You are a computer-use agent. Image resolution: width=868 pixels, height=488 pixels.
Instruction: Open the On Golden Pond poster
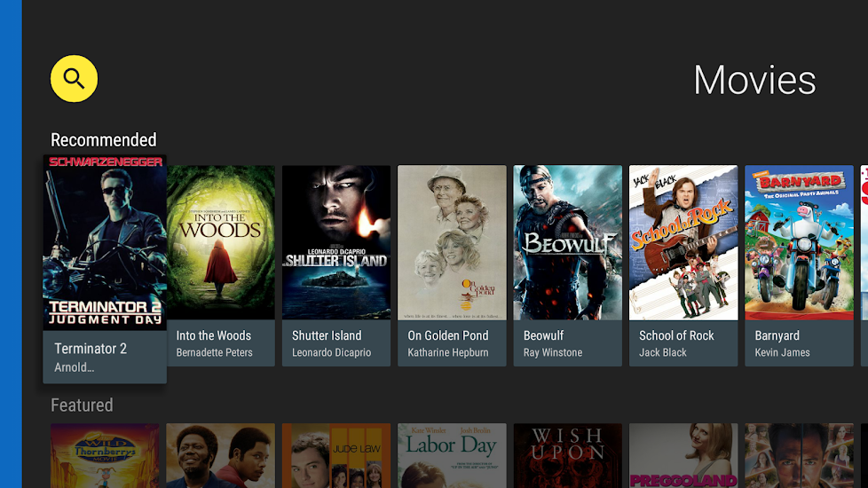[x=452, y=242]
